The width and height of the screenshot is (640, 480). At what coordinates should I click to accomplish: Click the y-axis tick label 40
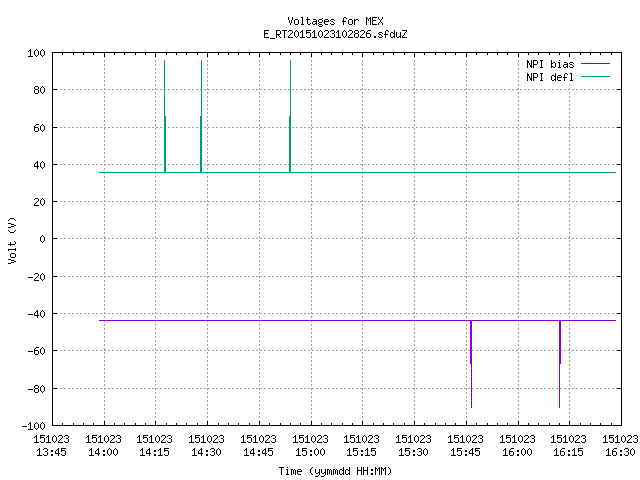pyautogui.click(x=39, y=165)
